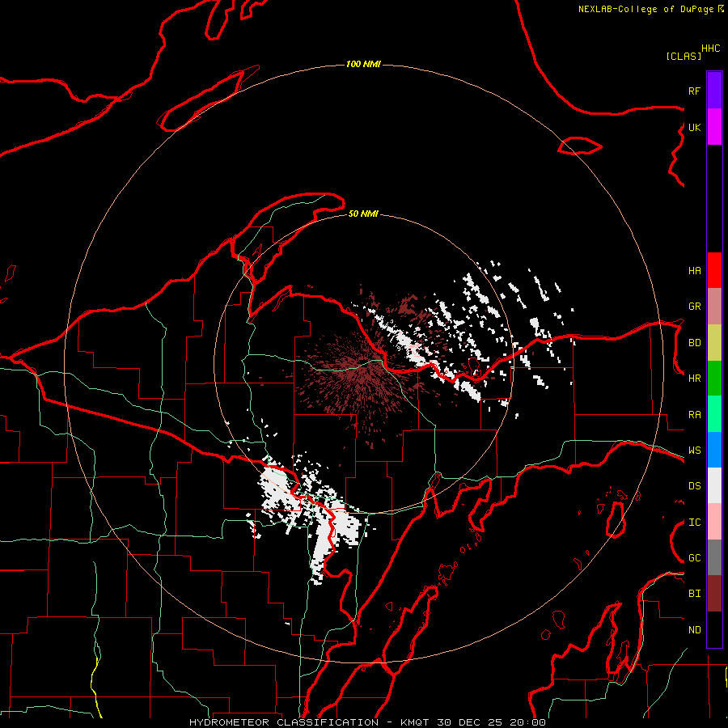This screenshot has height=728, width=728.
Task: Click the RF purple legend swatch
Action: [714, 91]
